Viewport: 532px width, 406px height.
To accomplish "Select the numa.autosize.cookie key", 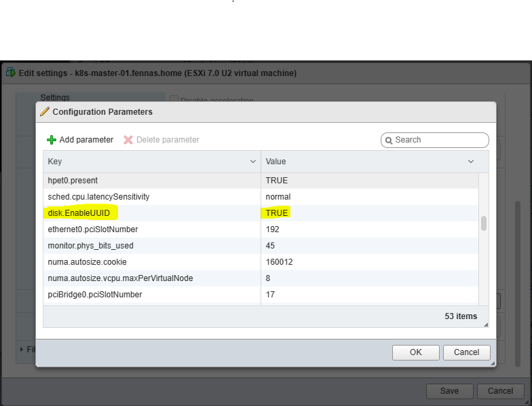I will point(87,262).
